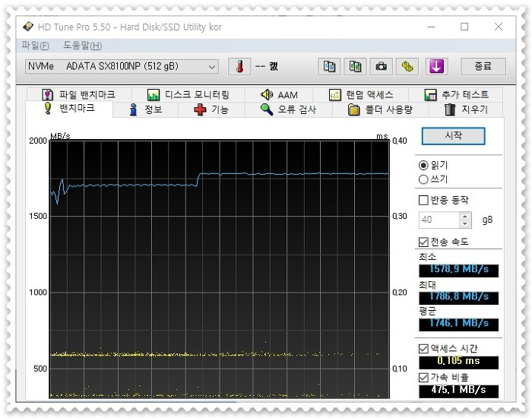Image resolution: width=532 pixels, height=418 pixels.
Task: Click the camera save screenshot icon
Action: 381,67
